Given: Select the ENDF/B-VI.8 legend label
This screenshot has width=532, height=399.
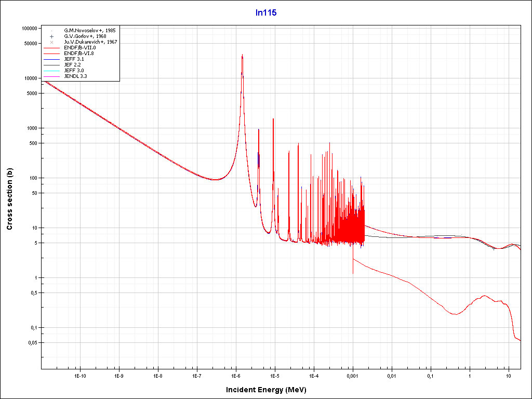Looking at the screenshot, I should point(78,54).
